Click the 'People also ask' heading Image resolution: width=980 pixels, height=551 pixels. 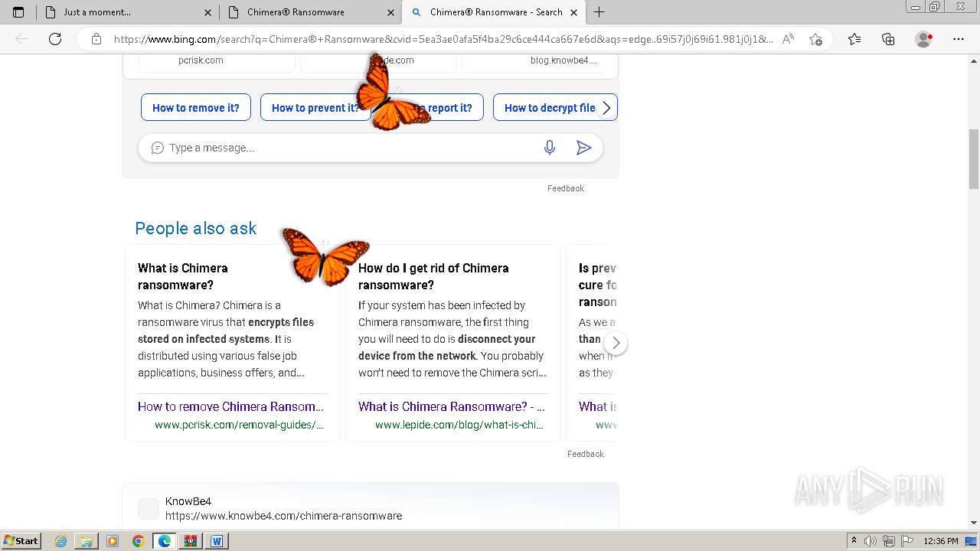[x=196, y=228]
